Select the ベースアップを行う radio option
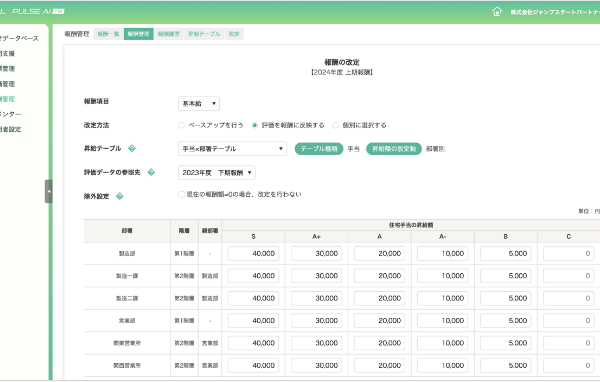The width and height of the screenshot is (600, 382). click(181, 125)
